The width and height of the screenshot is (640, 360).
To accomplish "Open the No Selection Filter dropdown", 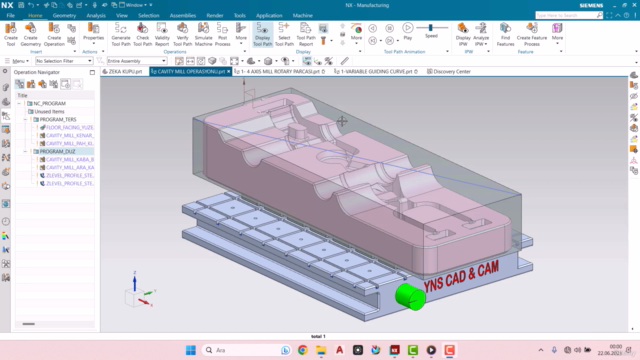I will coord(64,61).
